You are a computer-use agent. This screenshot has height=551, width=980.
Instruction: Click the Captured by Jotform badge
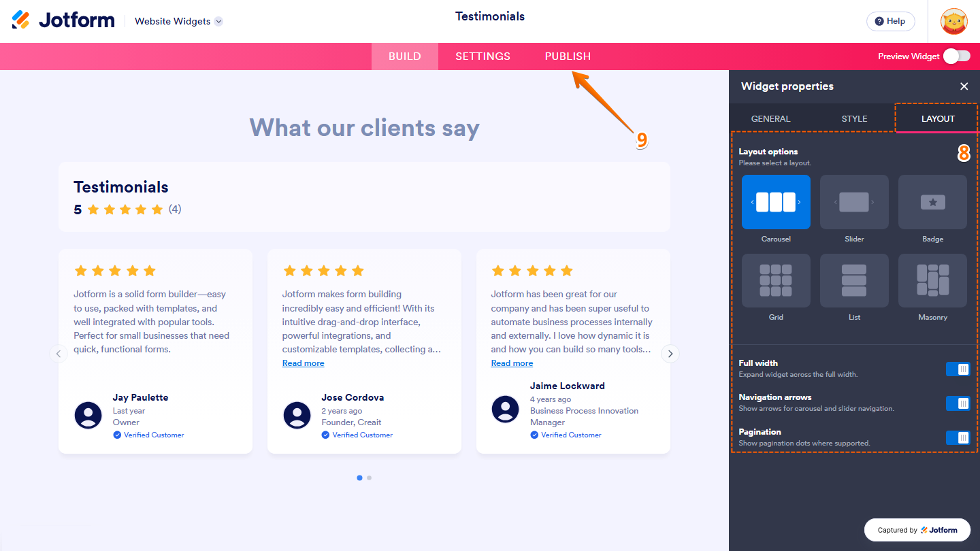click(917, 530)
